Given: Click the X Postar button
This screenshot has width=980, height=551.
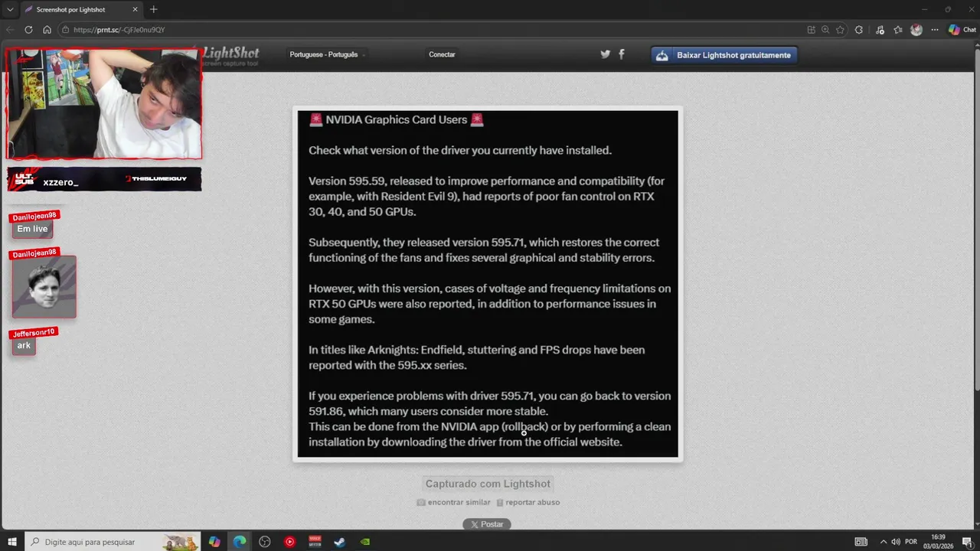Looking at the screenshot, I should coord(487,524).
